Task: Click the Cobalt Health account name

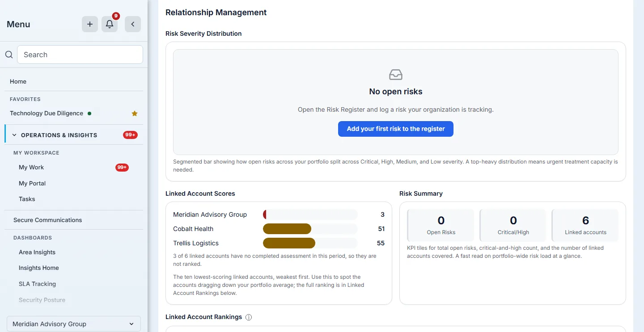Action: 193,229
